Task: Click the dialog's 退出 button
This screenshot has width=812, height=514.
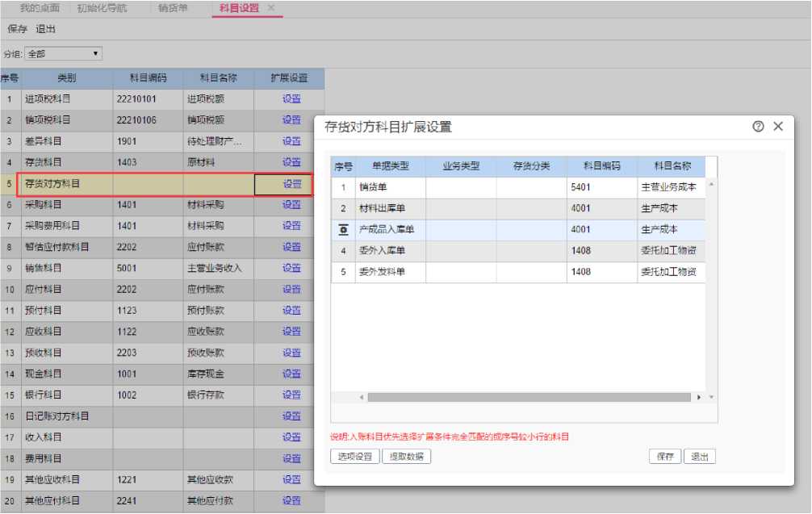Action: pyautogui.click(x=699, y=457)
